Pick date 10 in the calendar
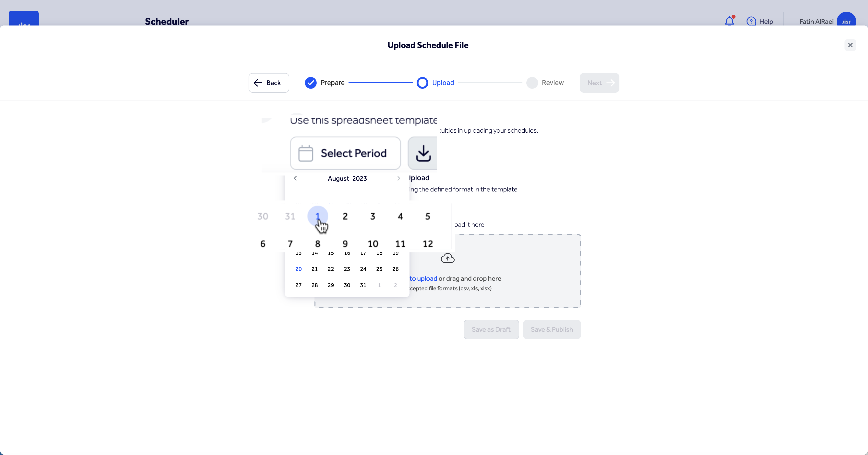 click(373, 243)
